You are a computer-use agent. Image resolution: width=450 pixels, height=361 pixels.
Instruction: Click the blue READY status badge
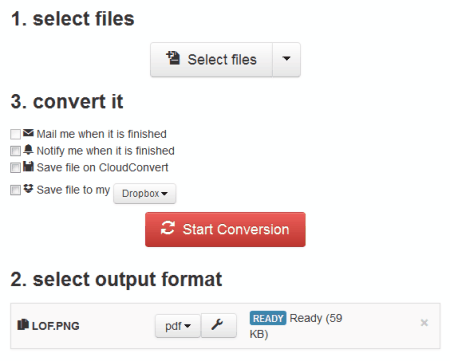pyautogui.click(x=268, y=318)
